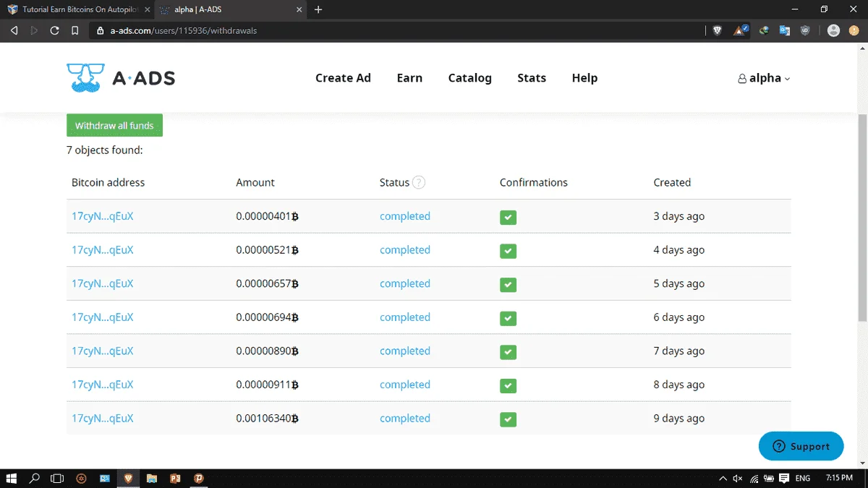This screenshot has height=488, width=868.
Task: Click the URL address field
Action: (394, 30)
